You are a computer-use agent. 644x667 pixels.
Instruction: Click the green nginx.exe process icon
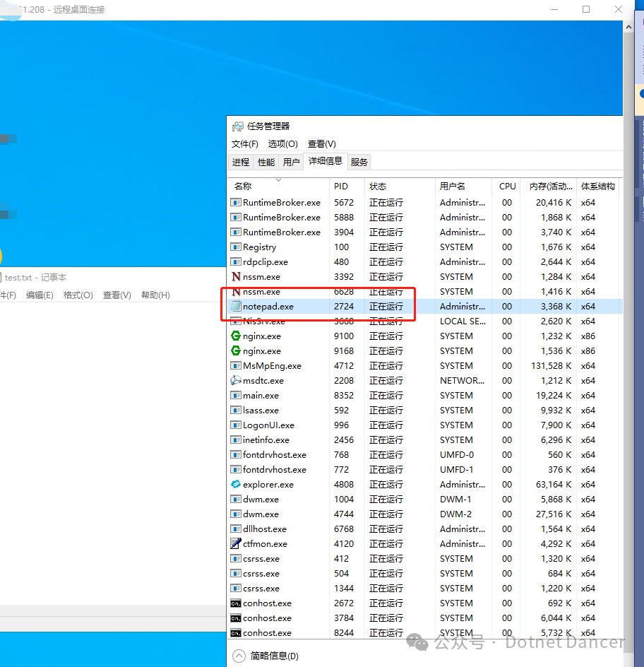coord(237,336)
